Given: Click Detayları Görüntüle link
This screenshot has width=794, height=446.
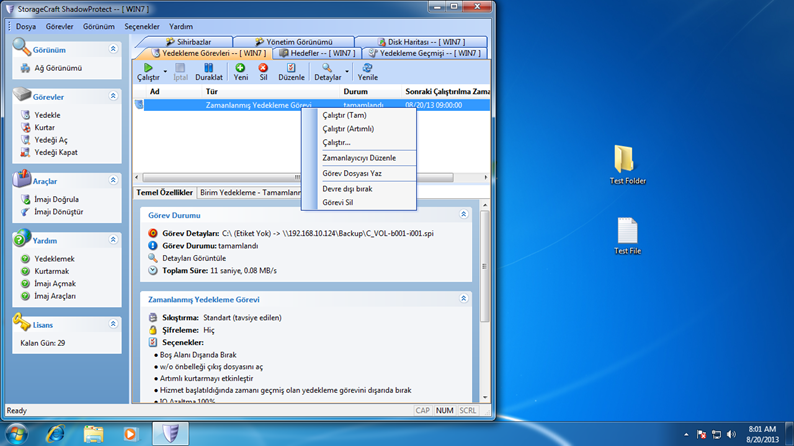Looking at the screenshot, I should coord(194,258).
